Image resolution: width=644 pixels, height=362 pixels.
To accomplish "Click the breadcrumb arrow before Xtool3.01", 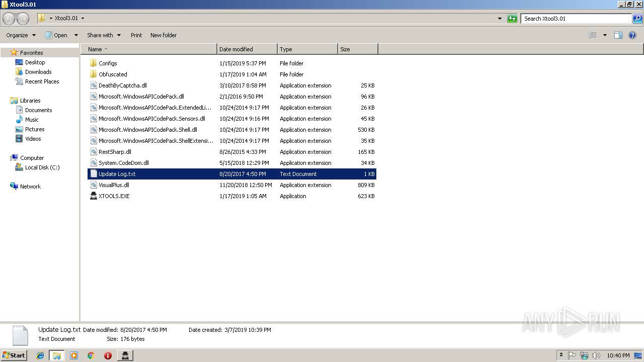I will tap(51, 19).
